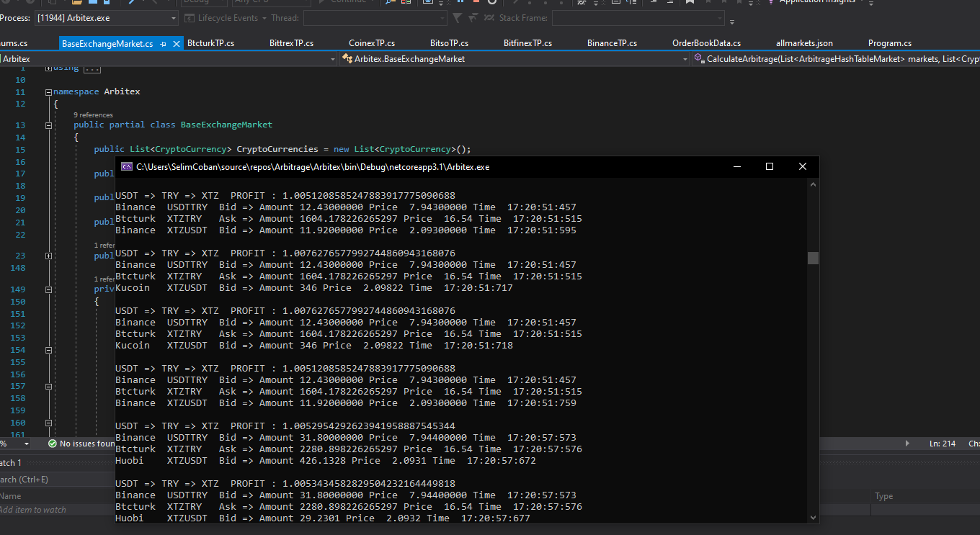Open the BtcturkTP.cs tab
The width and height of the screenshot is (980, 535).
pyautogui.click(x=210, y=43)
